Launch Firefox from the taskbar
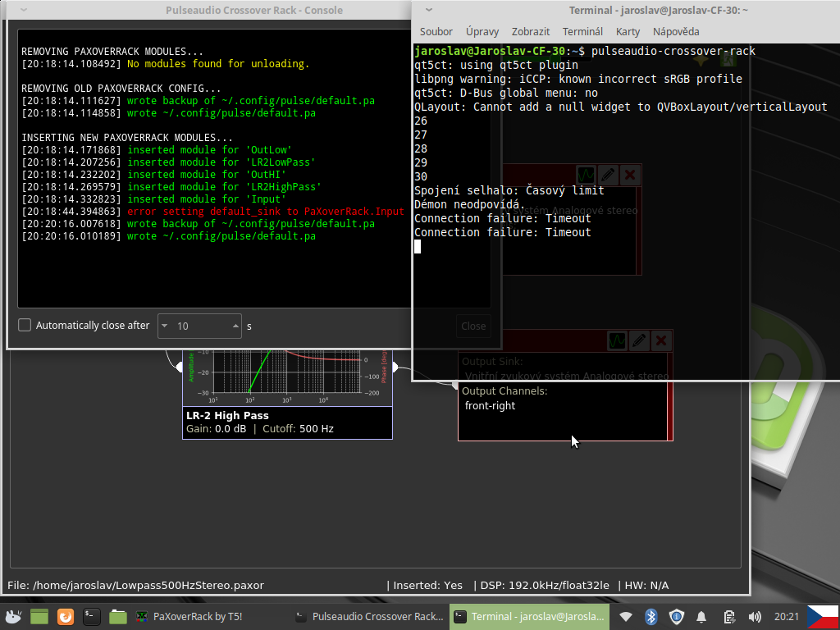This screenshot has height=630, width=840. tap(66, 617)
